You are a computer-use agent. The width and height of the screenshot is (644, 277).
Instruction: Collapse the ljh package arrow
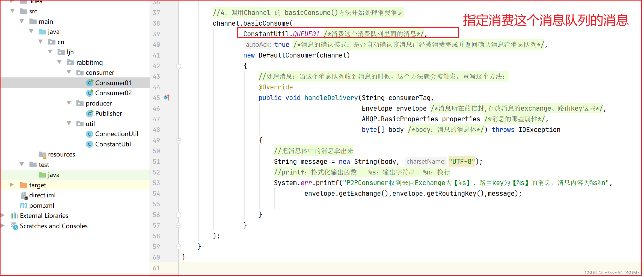click(50, 52)
